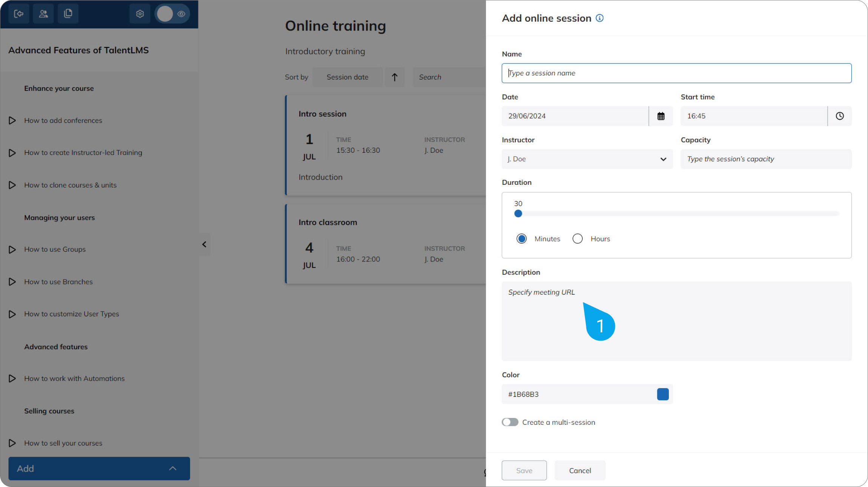The height and width of the screenshot is (487, 868).
Task: Click the session name input field
Action: coord(676,73)
